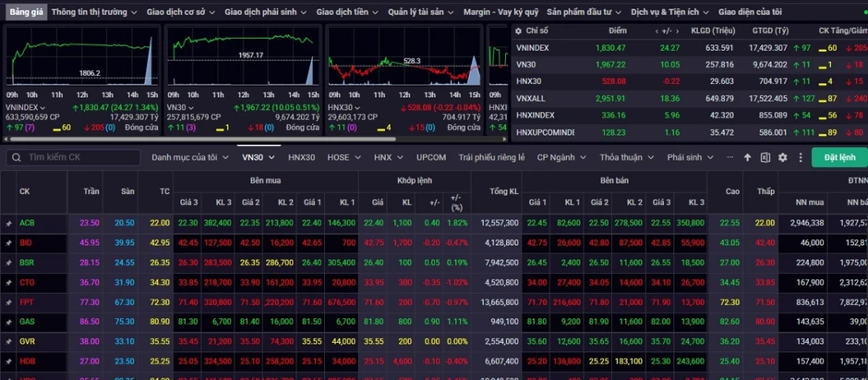Viewport: 868px width, 380px height.
Task: Expand the CP Ngành dropdown
Action: pos(561,157)
